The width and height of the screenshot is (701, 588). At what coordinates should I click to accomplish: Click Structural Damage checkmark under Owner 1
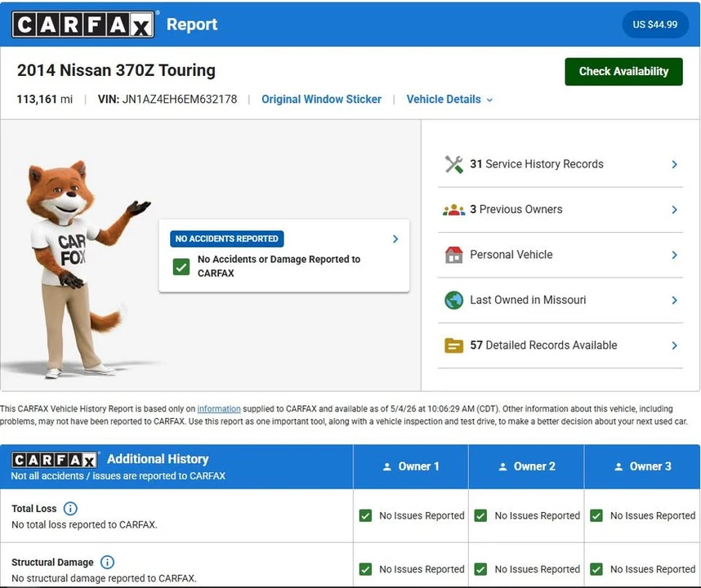365,569
